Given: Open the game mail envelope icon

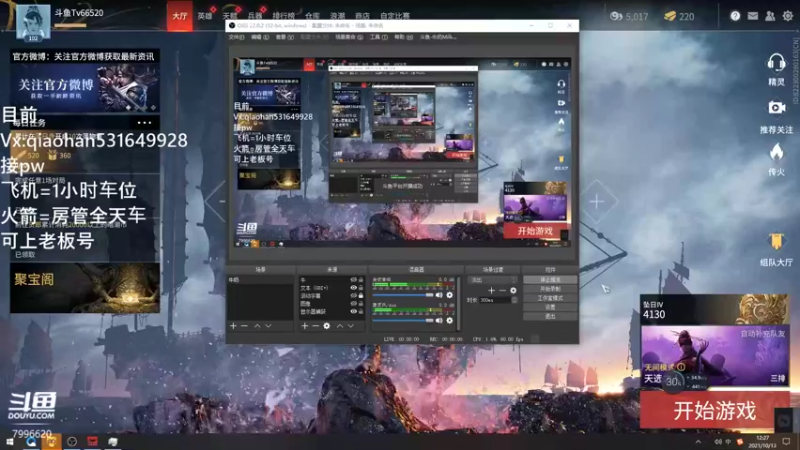Looking at the screenshot, I should (x=753, y=16).
